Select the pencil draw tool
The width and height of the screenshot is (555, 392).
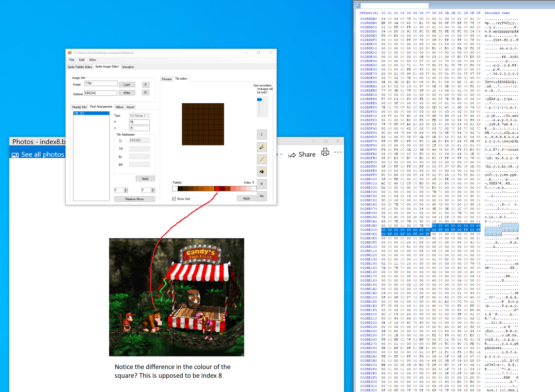pos(262,147)
